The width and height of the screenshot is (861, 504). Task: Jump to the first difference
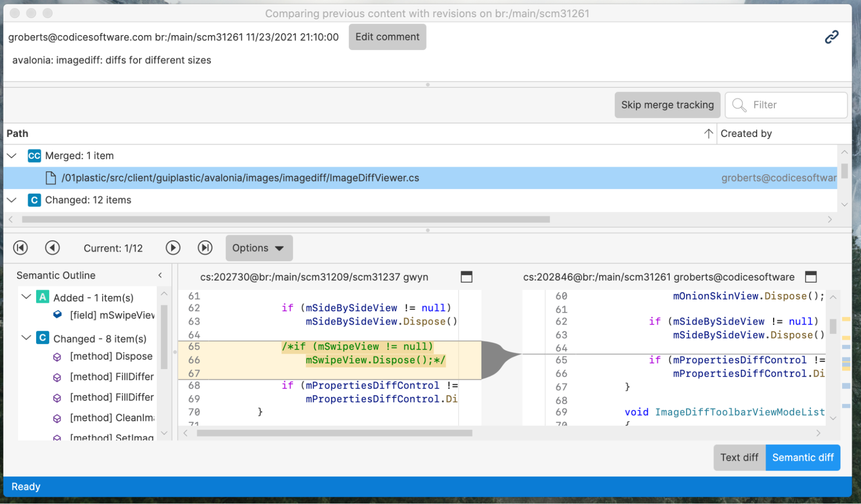pos(20,248)
